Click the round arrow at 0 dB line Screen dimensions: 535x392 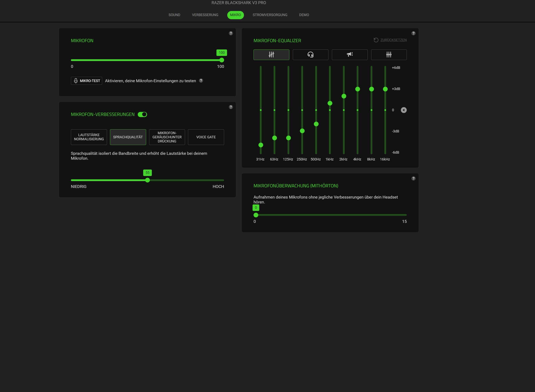point(404,110)
